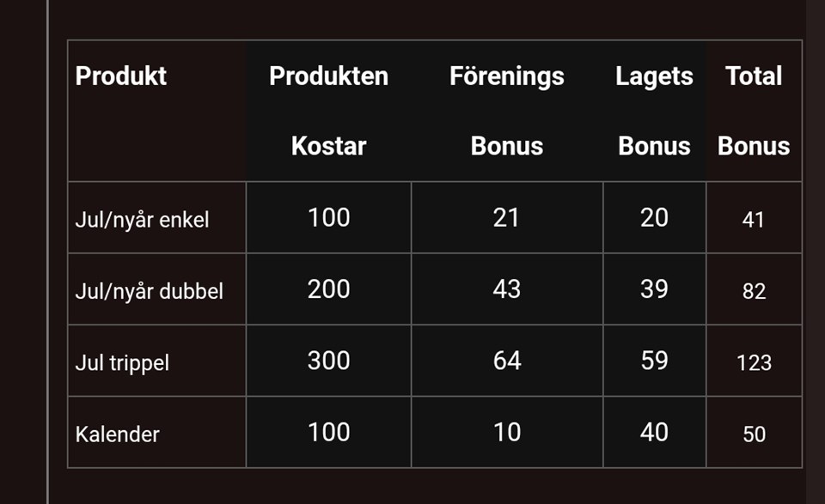Select Lagets bonus value 20
The width and height of the screenshot is (825, 504).
654,218
